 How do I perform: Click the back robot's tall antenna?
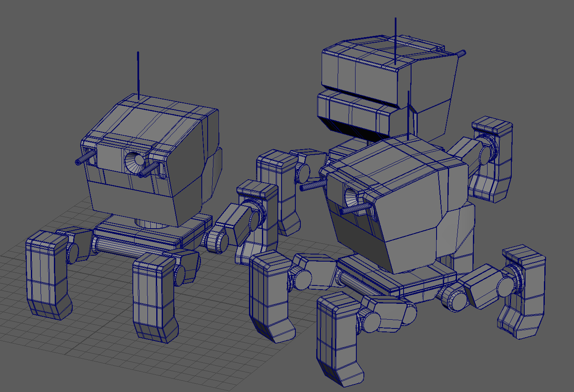(396, 41)
